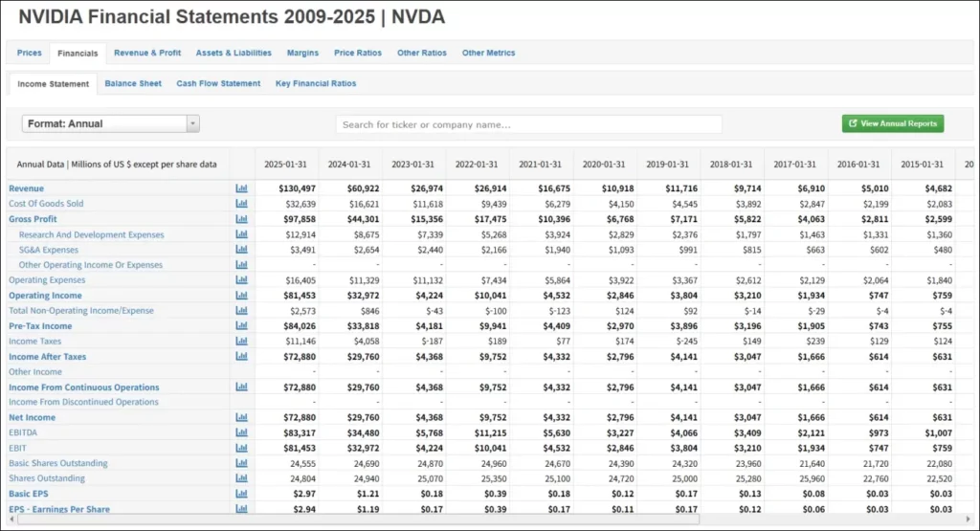Screen dimensions: 980x531
Task: Click the Other Income row label
Action: tap(35, 371)
